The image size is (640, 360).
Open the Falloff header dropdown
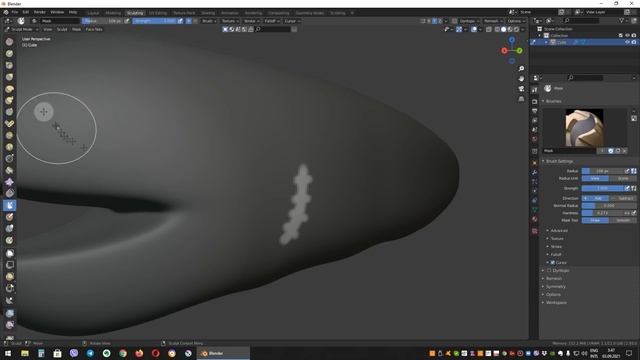(271, 21)
